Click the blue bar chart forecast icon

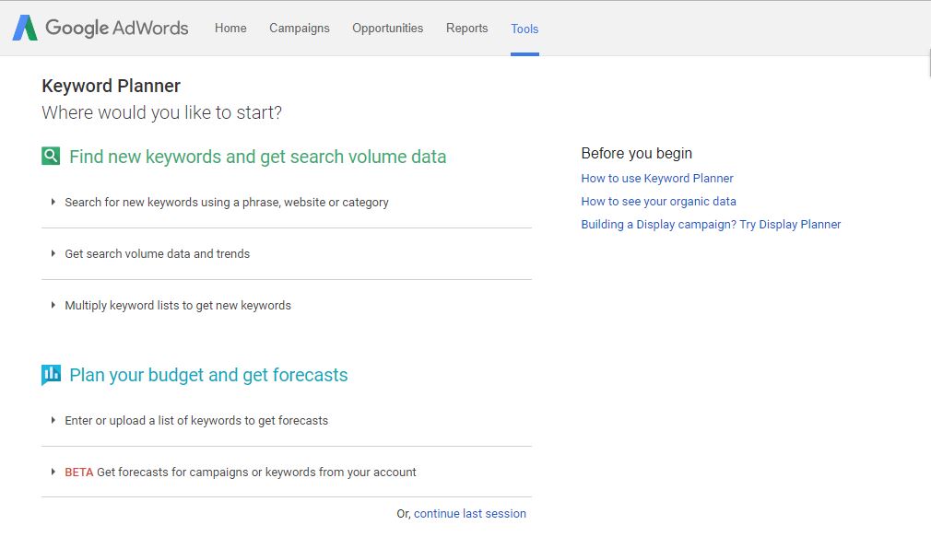tap(51, 374)
